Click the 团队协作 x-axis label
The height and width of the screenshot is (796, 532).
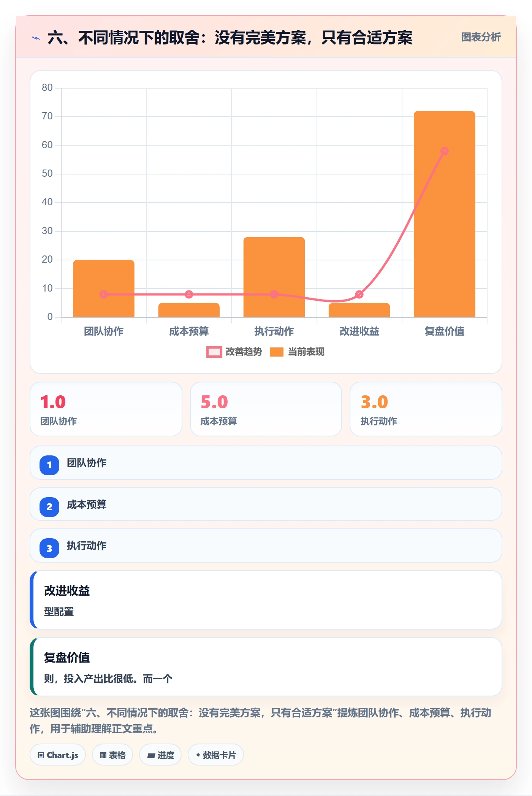click(104, 331)
